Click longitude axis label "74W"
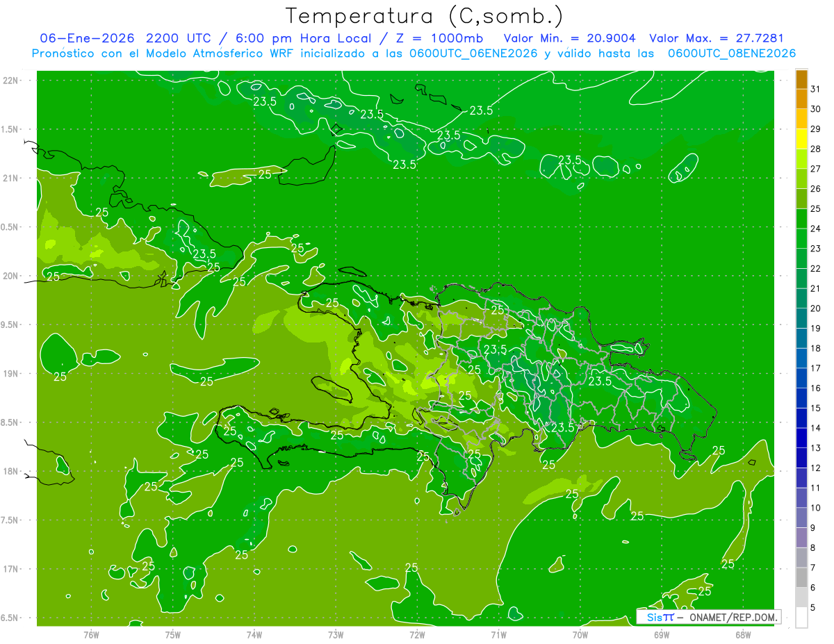The height and width of the screenshot is (644, 834). pos(254,635)
